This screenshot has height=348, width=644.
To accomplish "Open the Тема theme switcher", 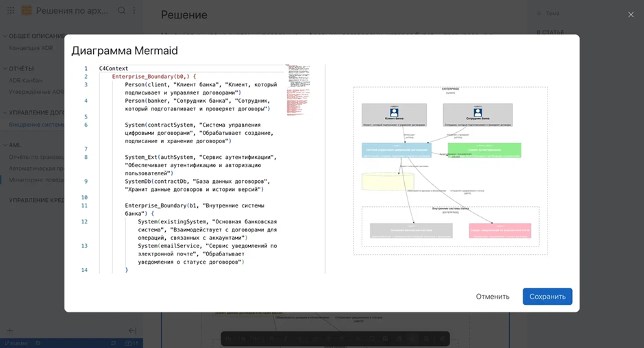I will (x=548, y=13).
